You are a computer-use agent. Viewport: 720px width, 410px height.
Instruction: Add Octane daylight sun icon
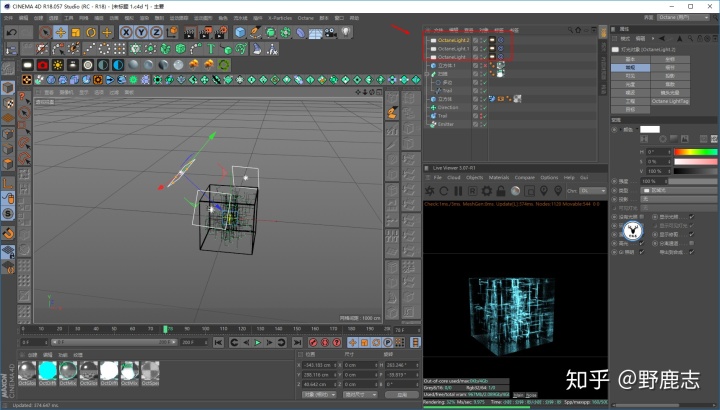(x=58, y=65)
